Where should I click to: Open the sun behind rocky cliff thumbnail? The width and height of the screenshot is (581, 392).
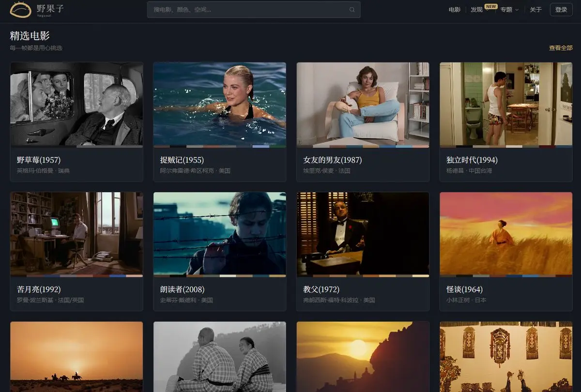[x=363, y=357]
